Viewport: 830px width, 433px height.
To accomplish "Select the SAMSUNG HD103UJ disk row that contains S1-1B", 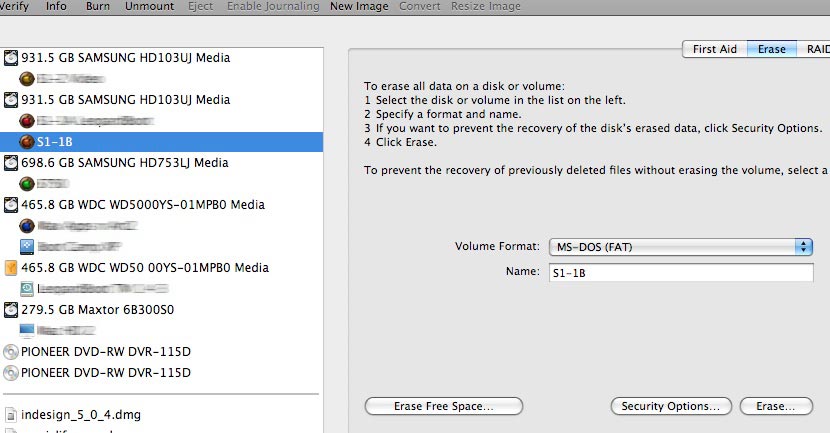I will pyautogui.click(x=161, y=100).
